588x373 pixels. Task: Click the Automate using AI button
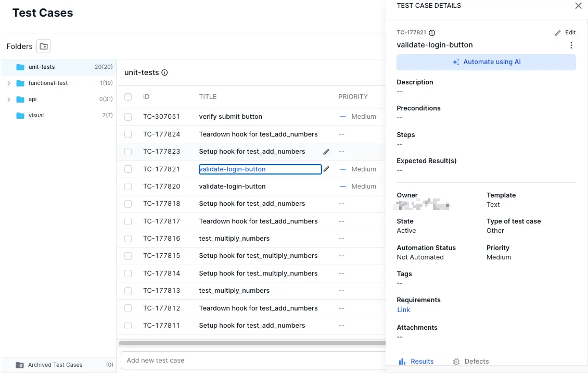[486, 62]
